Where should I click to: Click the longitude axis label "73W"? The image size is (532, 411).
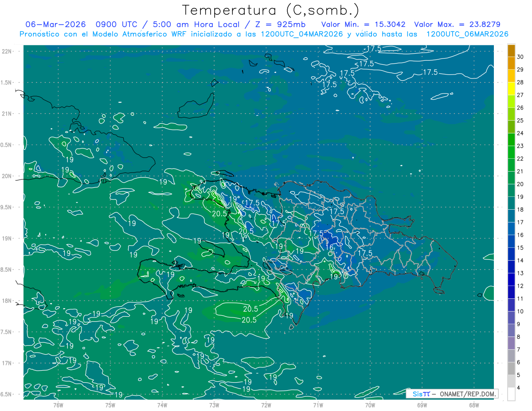pyautogui.click(x=214, y=404)
